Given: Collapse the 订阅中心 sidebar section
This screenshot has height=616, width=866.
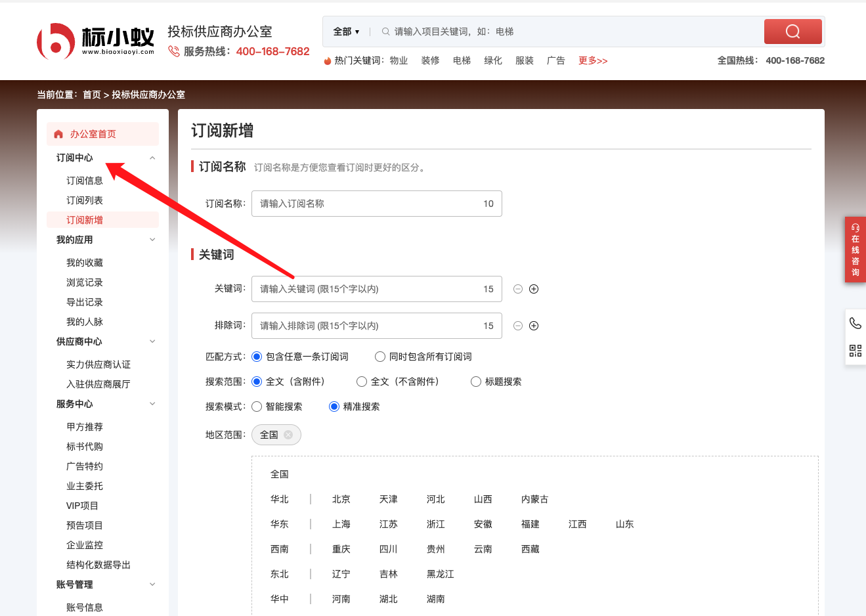Looking at the screenshot, I should tap(152, 158).
